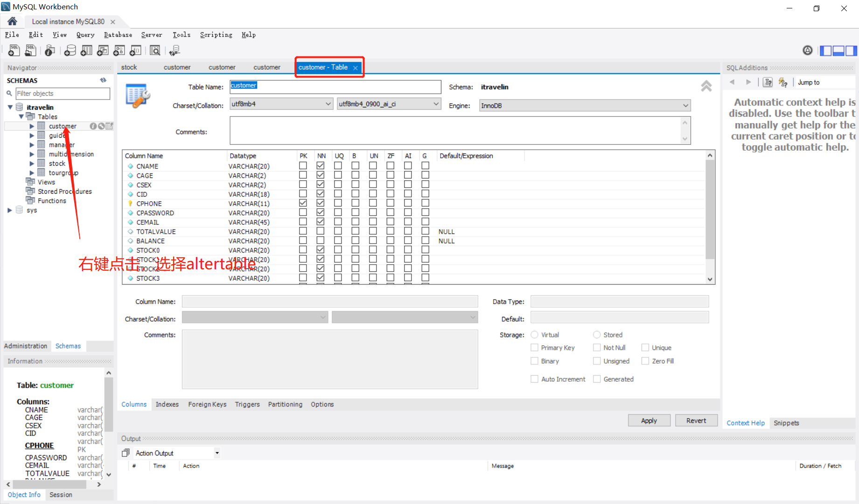Create new table icon in toolbar

coord(86,50)
